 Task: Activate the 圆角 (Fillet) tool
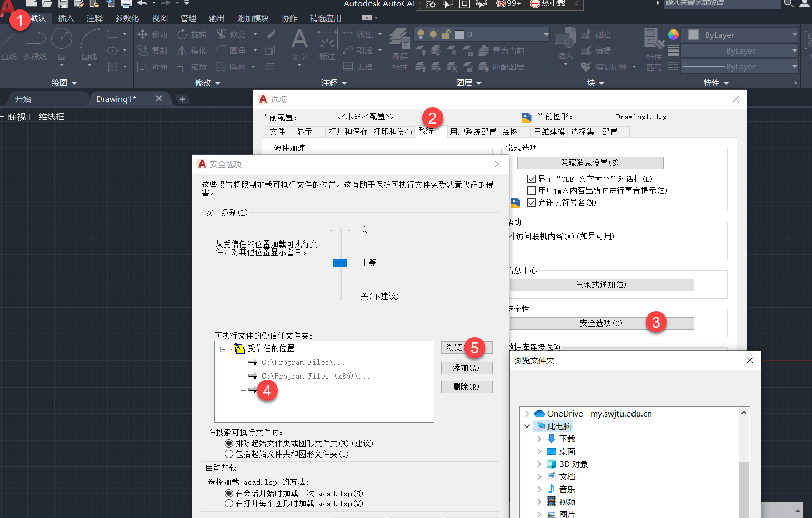click(232, 51)
